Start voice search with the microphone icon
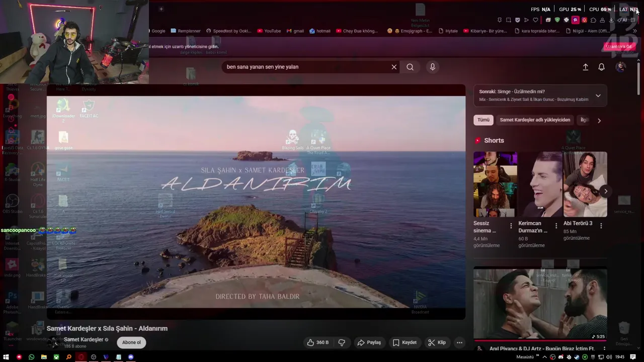This screenshot has width=644, height=362. pyautogui.click(x=432, y=67)
